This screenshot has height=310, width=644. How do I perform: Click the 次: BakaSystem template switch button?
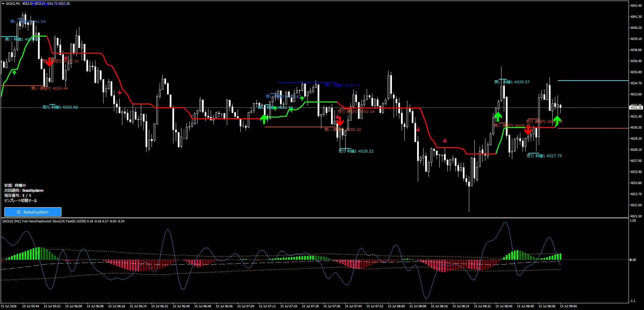[x=33, y=212]
